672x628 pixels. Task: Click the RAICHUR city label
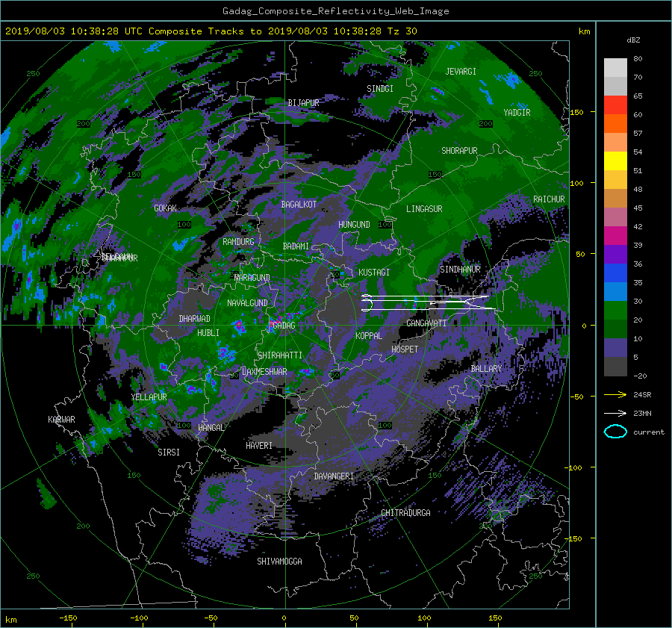coord(549,199)
